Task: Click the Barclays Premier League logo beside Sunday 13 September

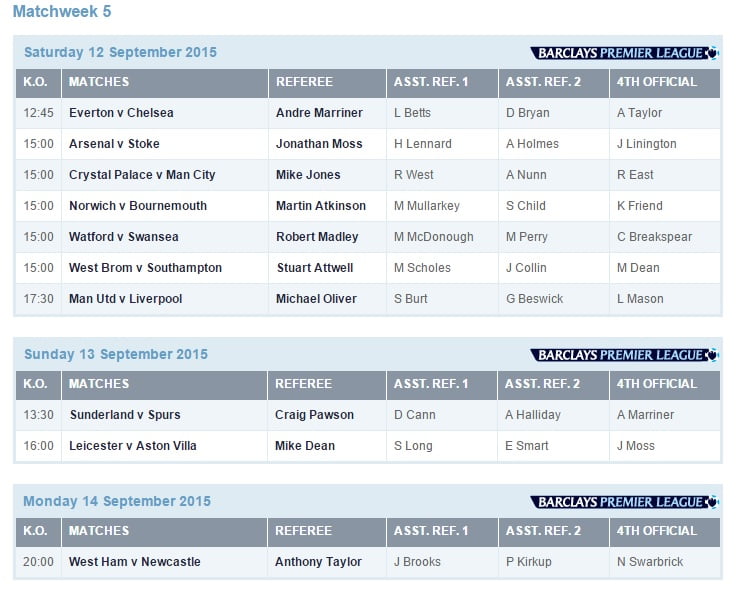Action: pyautogui.click(x=624, y=355)
